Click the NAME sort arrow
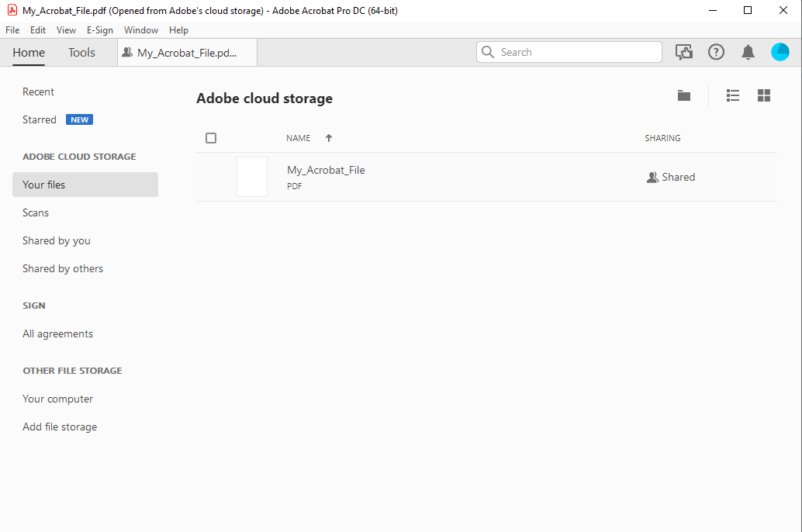802x532 pixels. 329,138
